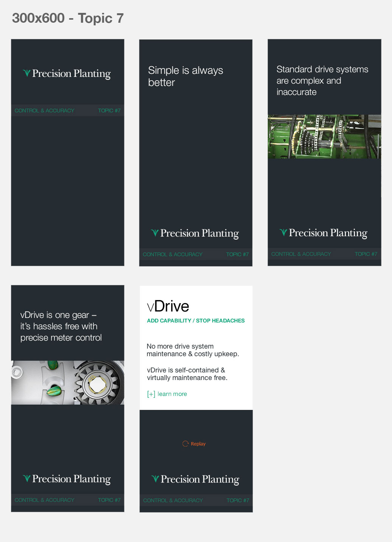Image resolution: width=392 pixels, height=542 pixels.
Task: Click the circular Replay arrow icon
Action: coord(185,444)
